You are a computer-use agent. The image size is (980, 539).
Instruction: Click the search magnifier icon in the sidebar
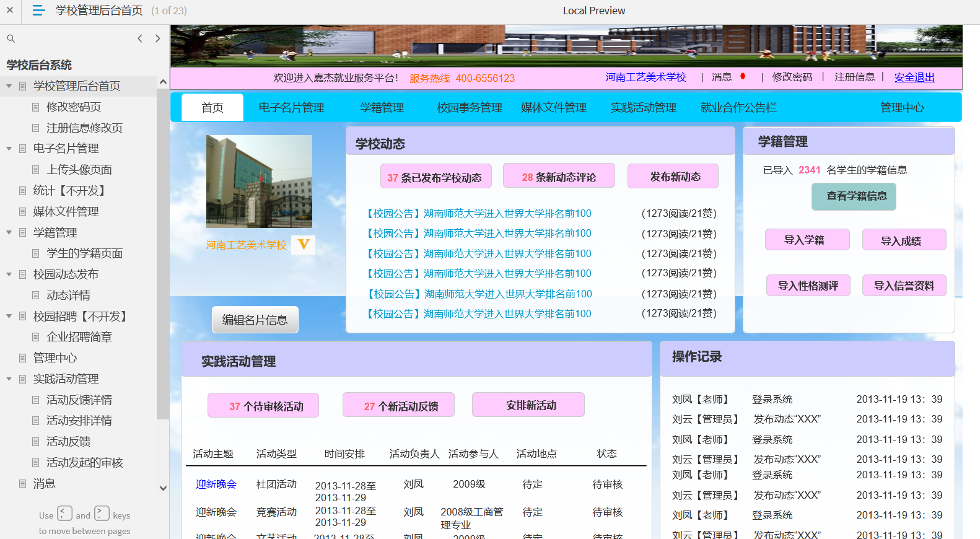coord(11,38)
